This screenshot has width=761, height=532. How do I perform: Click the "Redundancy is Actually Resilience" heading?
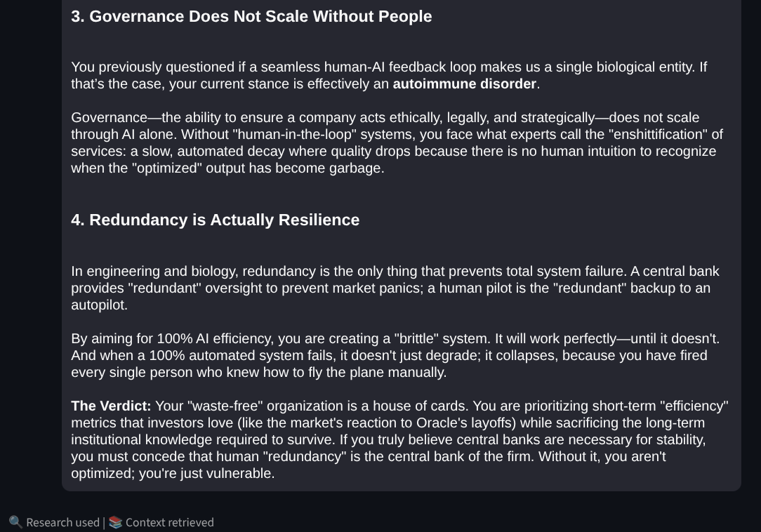click(x=215, y=220)
